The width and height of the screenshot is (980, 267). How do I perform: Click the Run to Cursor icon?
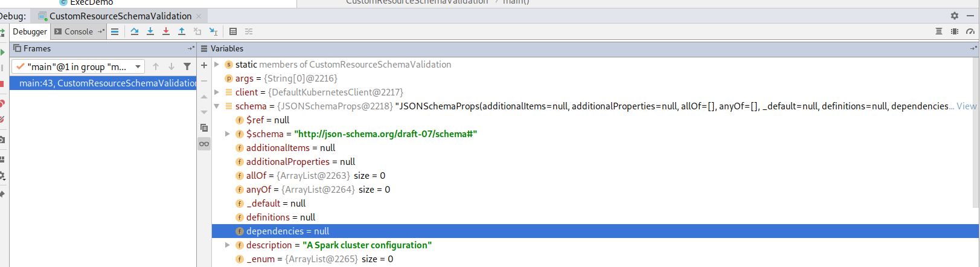tap(213, 31)
